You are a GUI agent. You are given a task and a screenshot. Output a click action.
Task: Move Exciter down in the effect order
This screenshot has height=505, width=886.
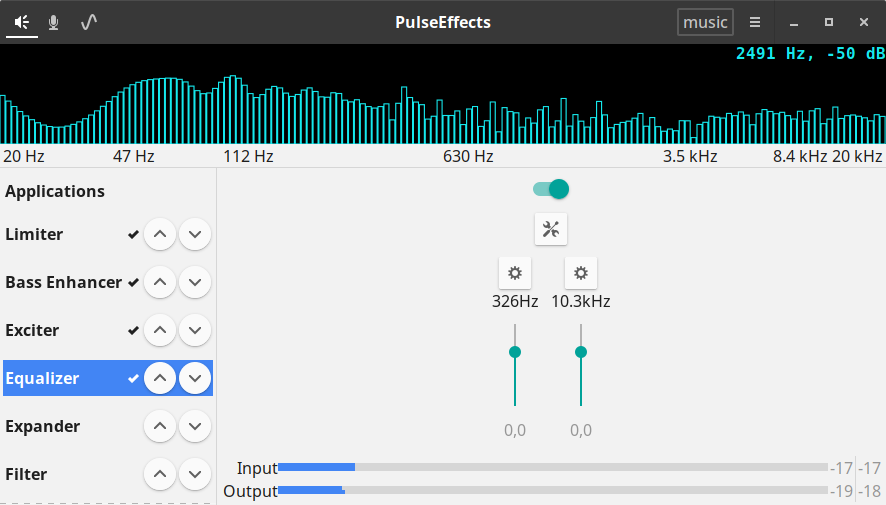coord(195,330)
